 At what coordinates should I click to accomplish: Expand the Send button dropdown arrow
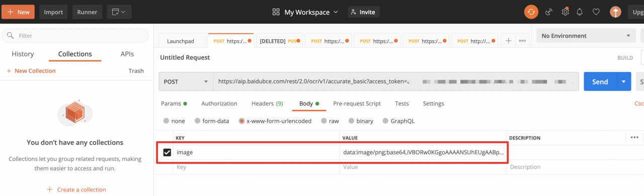point(624,82)
